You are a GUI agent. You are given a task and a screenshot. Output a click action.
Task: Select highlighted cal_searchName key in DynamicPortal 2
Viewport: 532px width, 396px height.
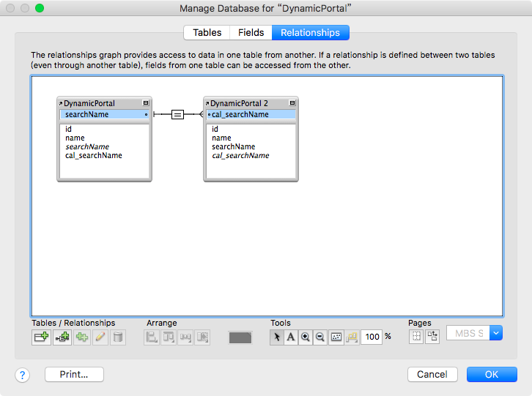tap(251, 115)
